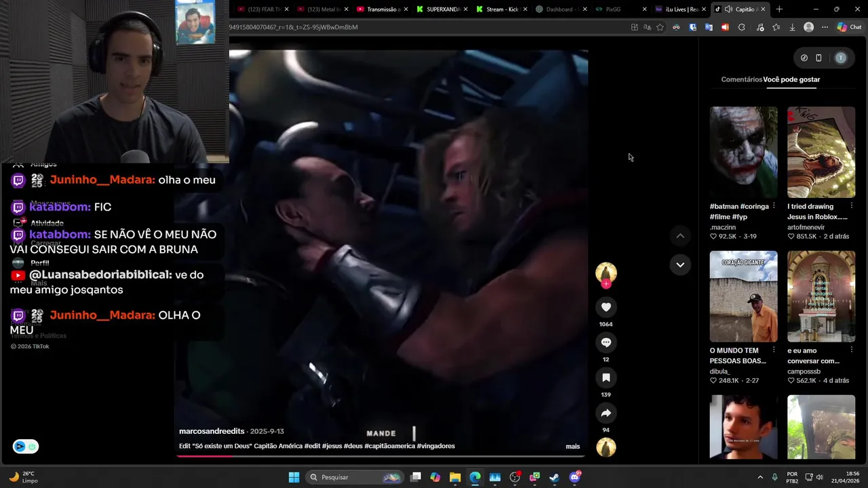This screenshot has height=488, width=868.
Task: Open a new browser tab
Action: coord(779,9)
